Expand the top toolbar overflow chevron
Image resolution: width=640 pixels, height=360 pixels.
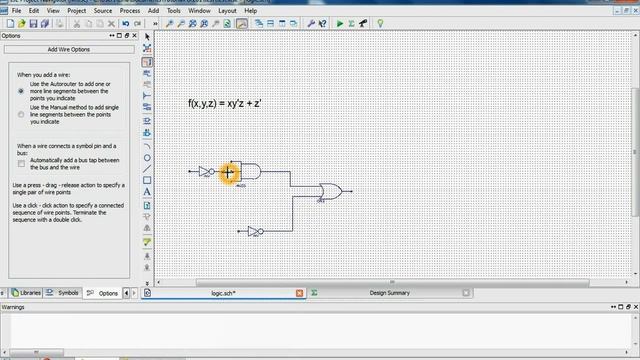click(155, 24)
